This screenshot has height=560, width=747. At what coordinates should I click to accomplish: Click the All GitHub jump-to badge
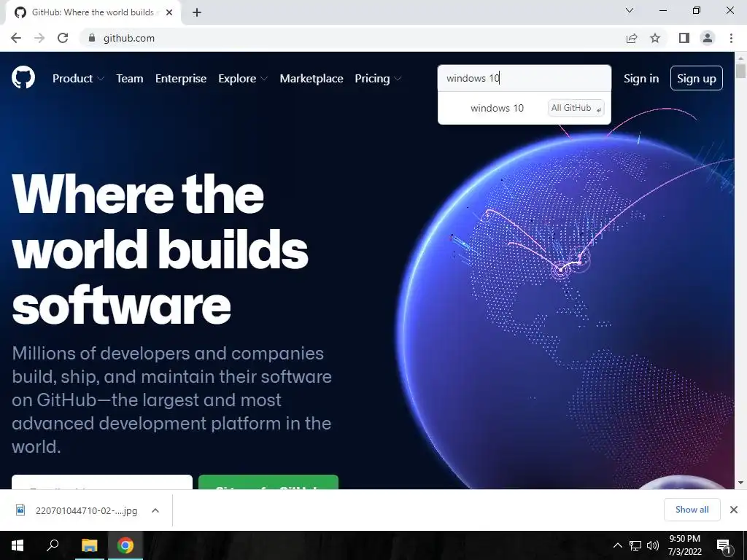coord(576,108)
